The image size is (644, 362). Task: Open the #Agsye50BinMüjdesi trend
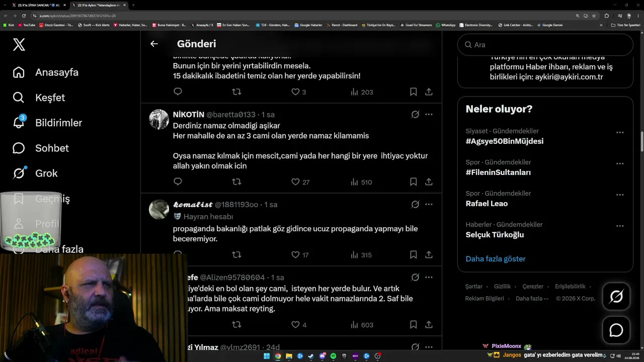505,141
